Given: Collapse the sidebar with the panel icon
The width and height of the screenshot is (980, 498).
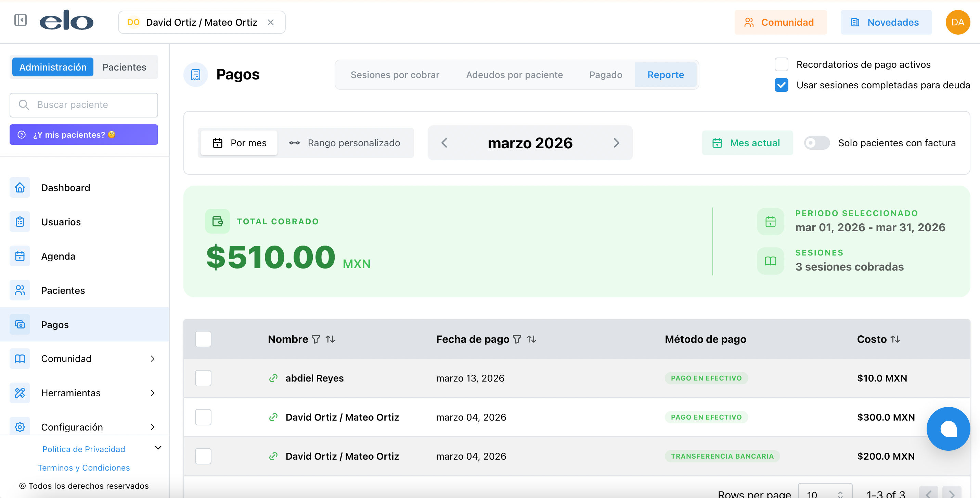Looking at the screenshot, I should click(x=20, y=20).
